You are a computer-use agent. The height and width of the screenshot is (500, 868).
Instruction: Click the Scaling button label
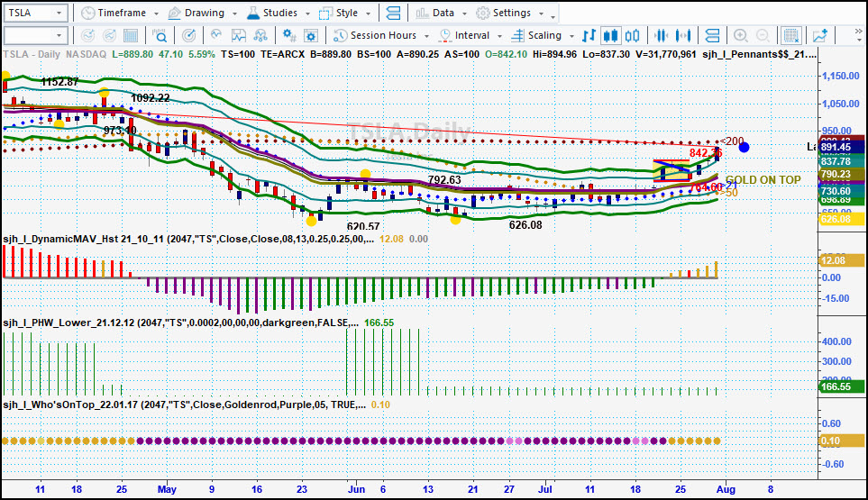(544, 35)
